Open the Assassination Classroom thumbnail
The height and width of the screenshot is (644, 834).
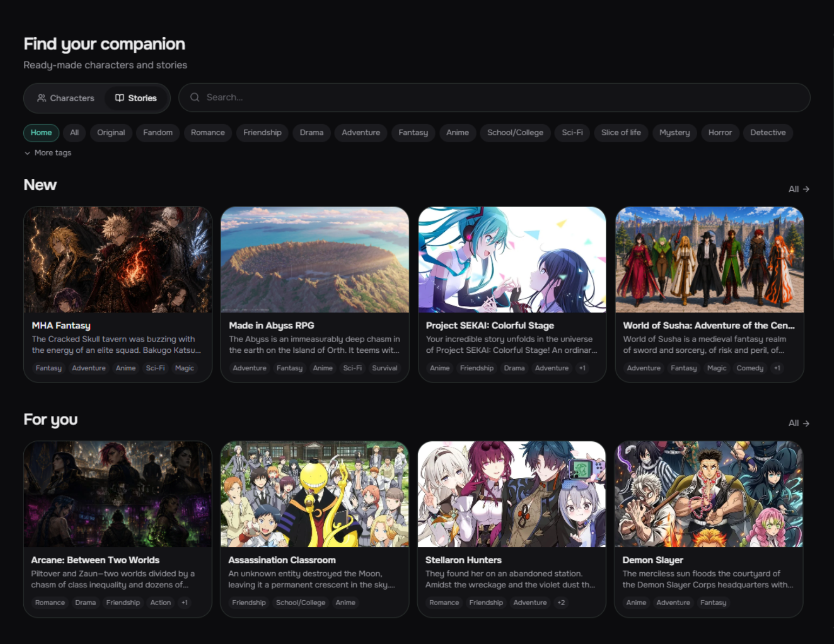(x=315, y=494)
